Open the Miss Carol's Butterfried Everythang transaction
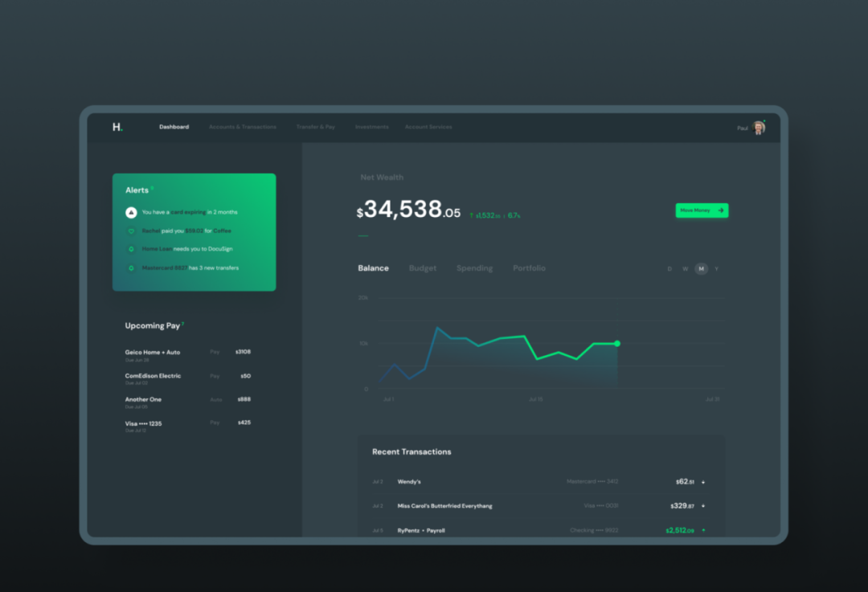The image size is (868, 592). click(x=444, y=506)
